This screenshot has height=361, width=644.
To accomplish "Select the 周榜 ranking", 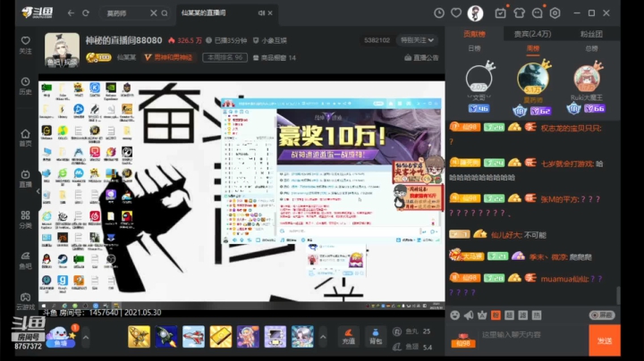I will [533, 48].
